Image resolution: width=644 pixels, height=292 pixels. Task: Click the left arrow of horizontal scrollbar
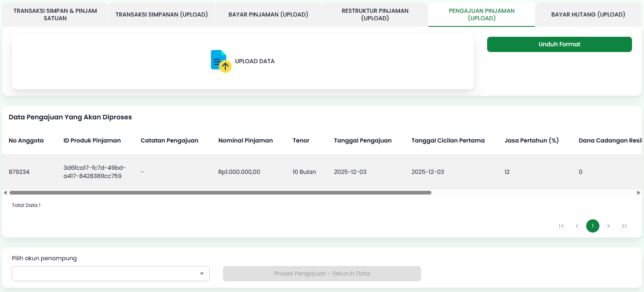[x=5, y=192]
